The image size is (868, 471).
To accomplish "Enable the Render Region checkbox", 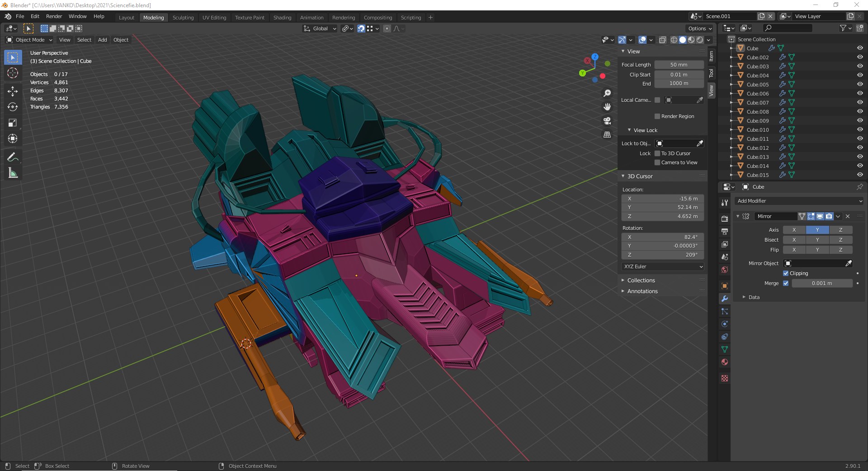I will pyautogui.click(x=657, y=116).
